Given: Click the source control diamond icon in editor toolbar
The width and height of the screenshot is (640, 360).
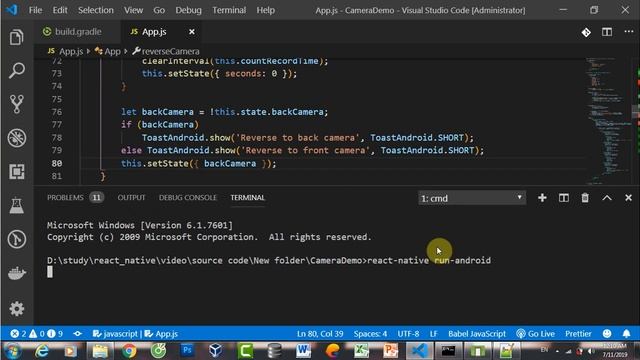Looking at the screenshot, I should [586, 32].
